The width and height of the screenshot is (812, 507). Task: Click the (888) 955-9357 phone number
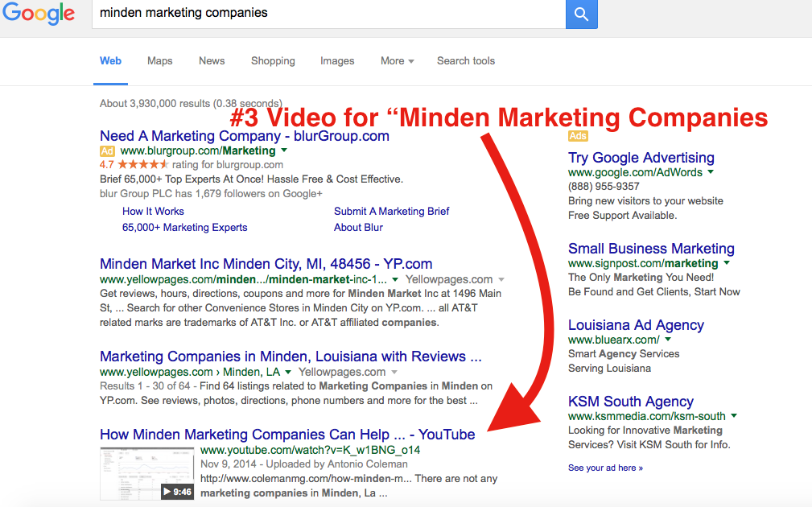tap(604, 187)
